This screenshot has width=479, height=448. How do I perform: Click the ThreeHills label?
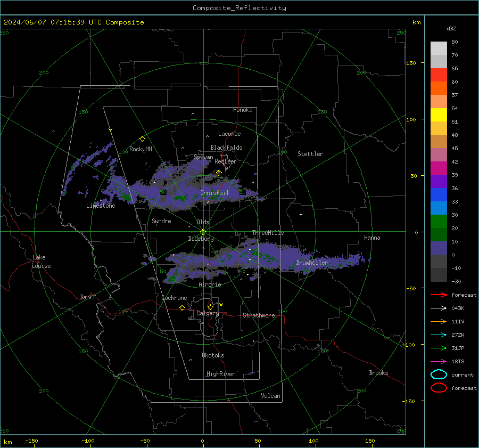pyautogui.click(x=268, y=233)
